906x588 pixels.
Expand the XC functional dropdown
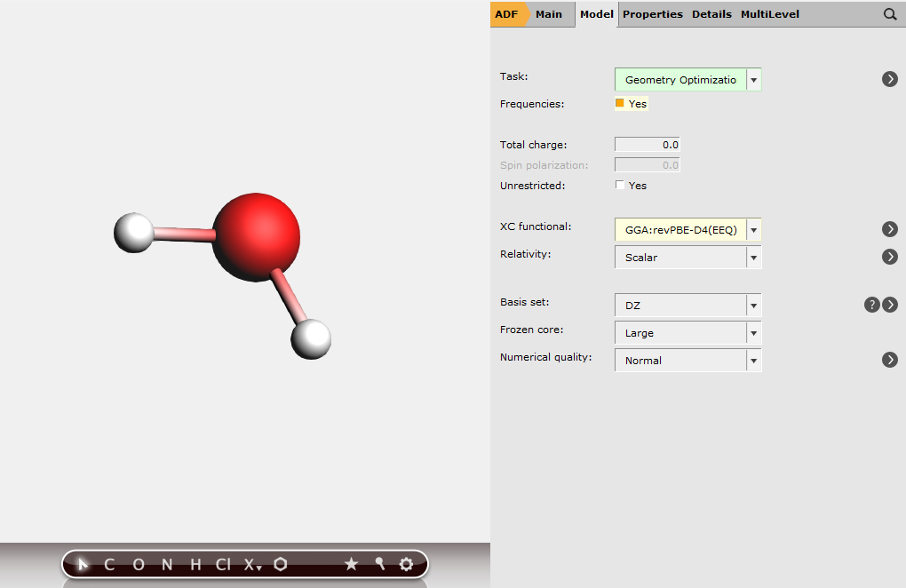tap(753, 230)
